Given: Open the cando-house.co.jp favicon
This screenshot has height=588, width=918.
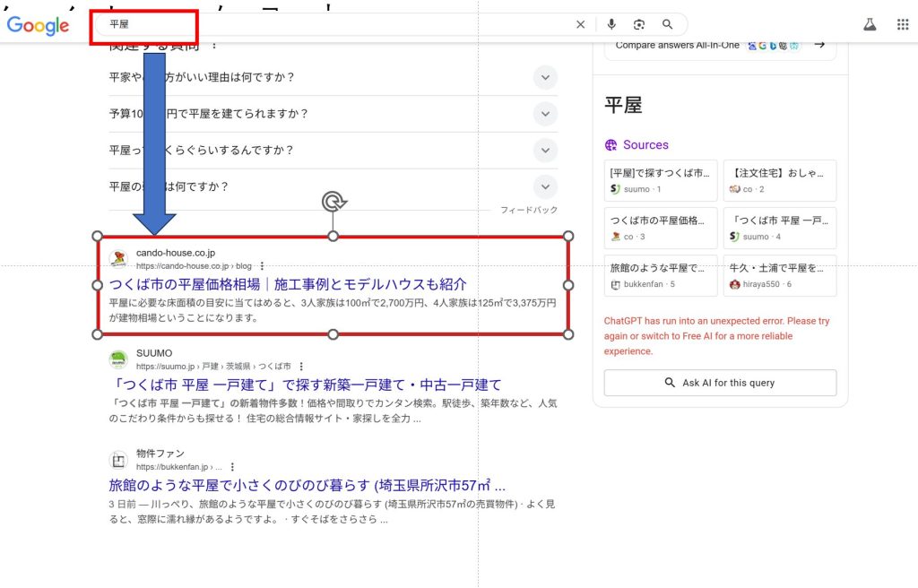Looking at the screenshot, I should click(x=119, y=258).
